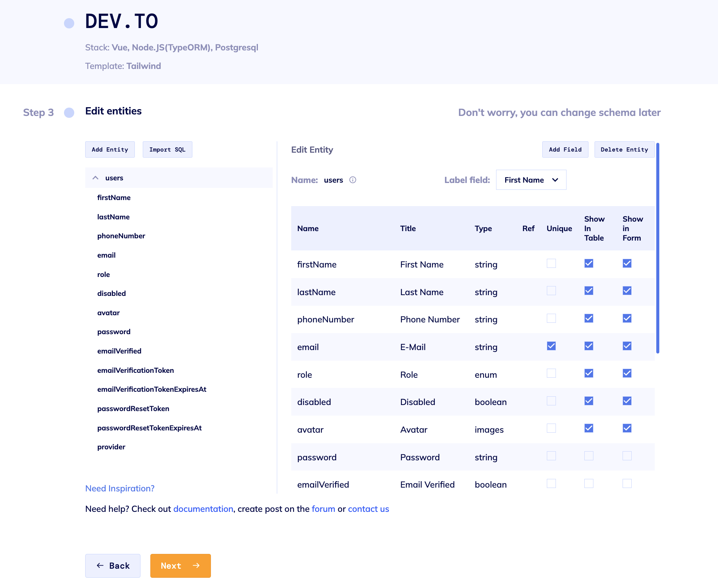718x588 pixels.
Task: Enable Unique checkbox for firstName
Action: pos(551,263)
